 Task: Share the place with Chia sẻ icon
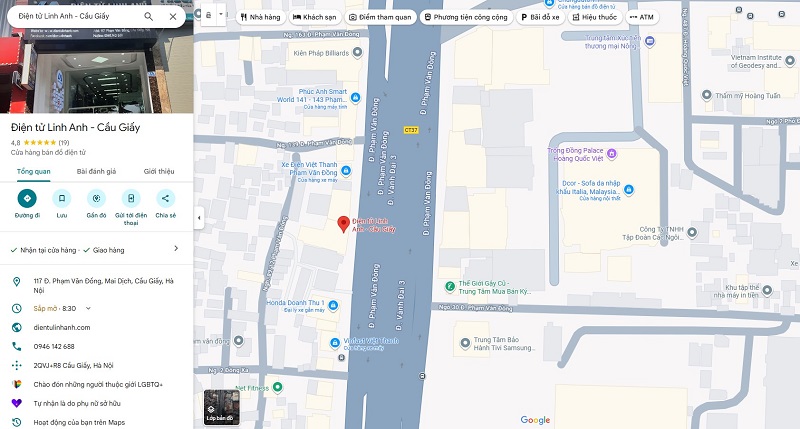pos(165,198)
